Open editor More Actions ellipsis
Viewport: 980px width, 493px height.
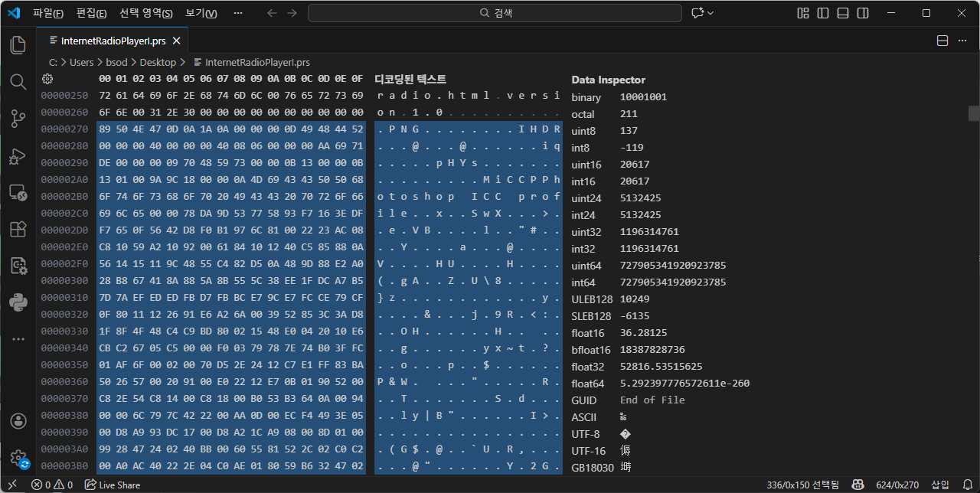pyautogui.click(x=964, y=41)
